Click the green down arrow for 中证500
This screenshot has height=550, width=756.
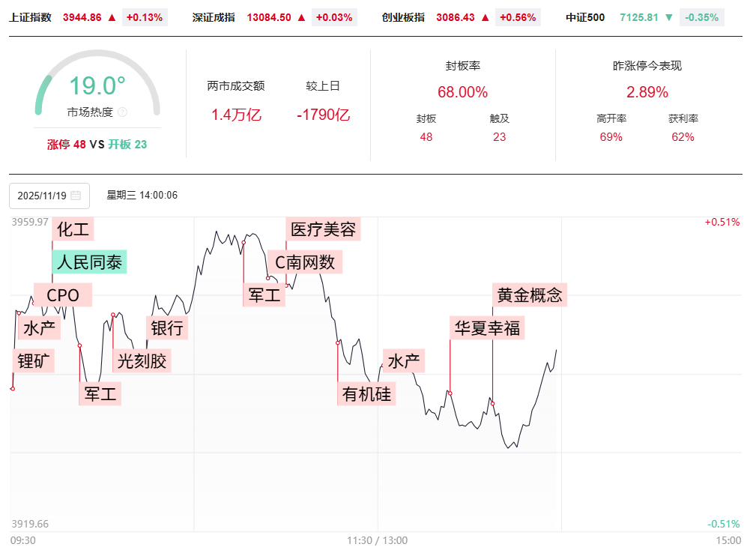pyautogui.click(x=669, y=17)
